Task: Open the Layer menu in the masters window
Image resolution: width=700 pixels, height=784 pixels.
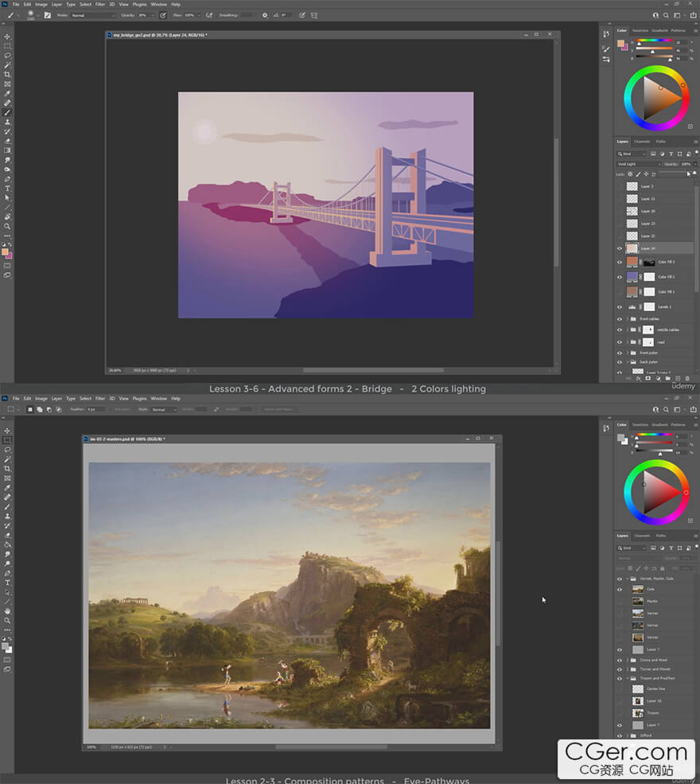Action: click(x=57, y=399)
